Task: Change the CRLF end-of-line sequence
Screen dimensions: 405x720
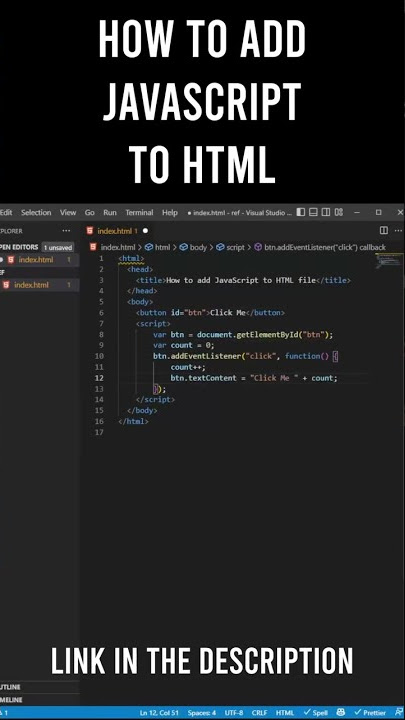Action: click(260, 713)
